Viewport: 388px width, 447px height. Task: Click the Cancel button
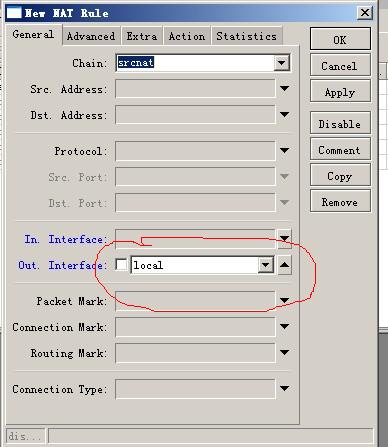tap(340, 66)
